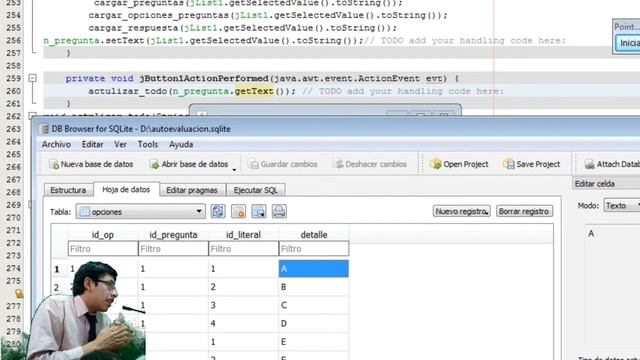
Task: Select the detalle cell containing B
Action: (x=314, y=287)
